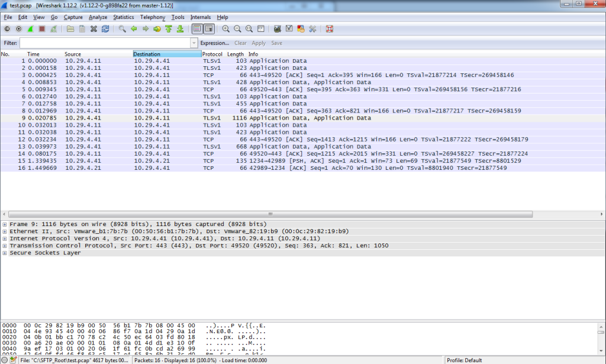
Task: Expand the Secure Sockets Layer details
Action: 5,253
